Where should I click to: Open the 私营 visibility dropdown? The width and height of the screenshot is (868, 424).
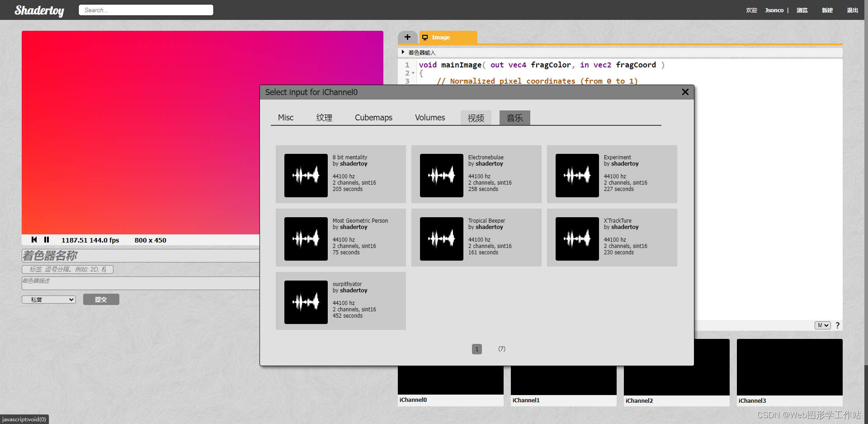49,300
